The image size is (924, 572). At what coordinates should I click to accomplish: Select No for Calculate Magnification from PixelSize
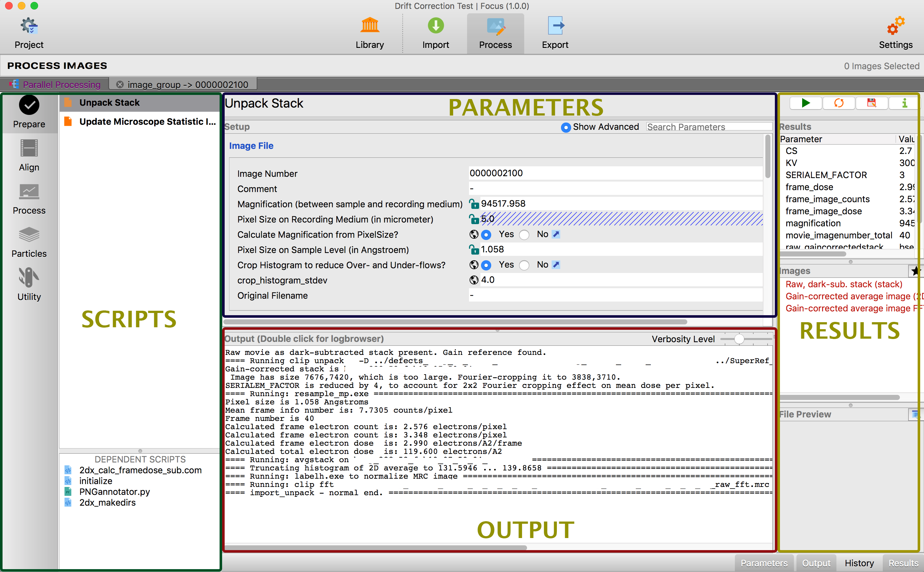point(525,235)
